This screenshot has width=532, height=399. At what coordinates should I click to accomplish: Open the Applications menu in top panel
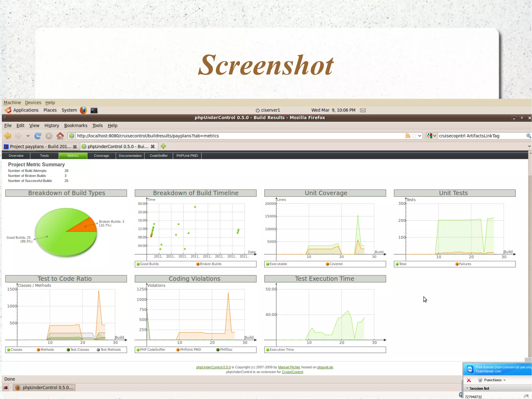26,110
